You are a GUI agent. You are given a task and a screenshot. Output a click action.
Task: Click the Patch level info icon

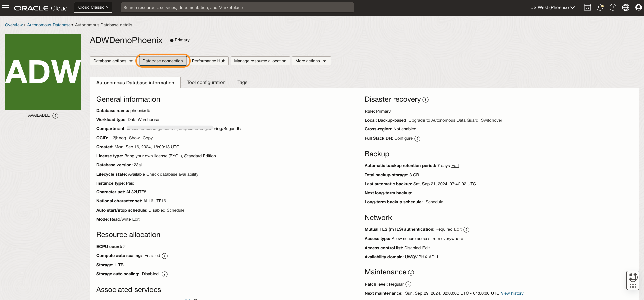pos(408,284)
